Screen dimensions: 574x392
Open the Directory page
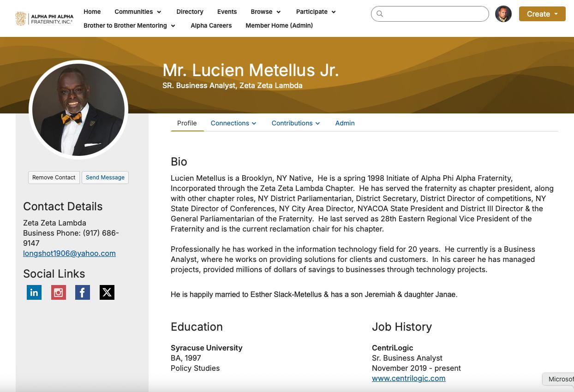(x=190, y=12)
